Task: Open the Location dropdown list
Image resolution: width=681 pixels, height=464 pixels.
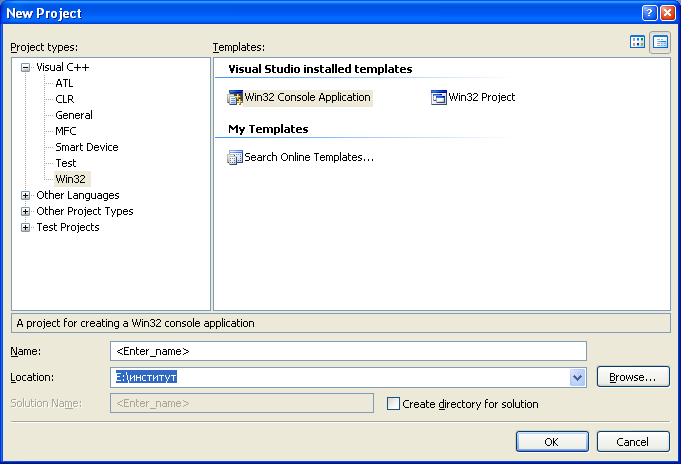Action: point(577,377)
